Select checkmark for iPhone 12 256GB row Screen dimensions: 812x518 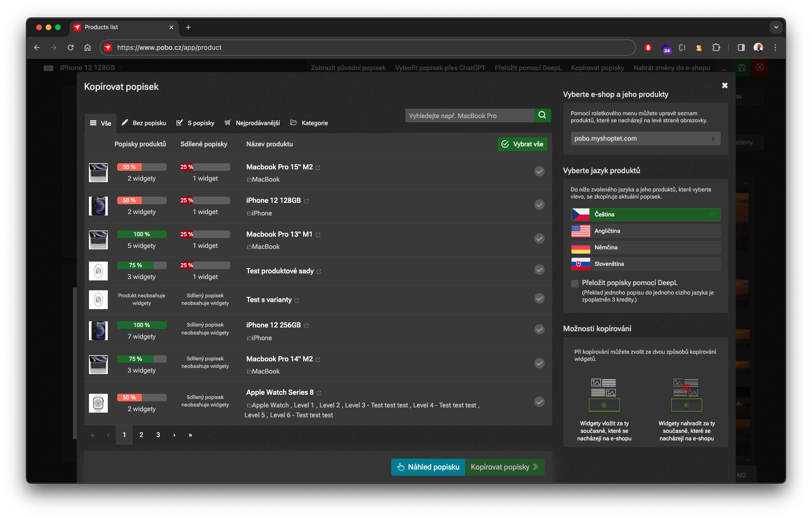tap(539, 329)
